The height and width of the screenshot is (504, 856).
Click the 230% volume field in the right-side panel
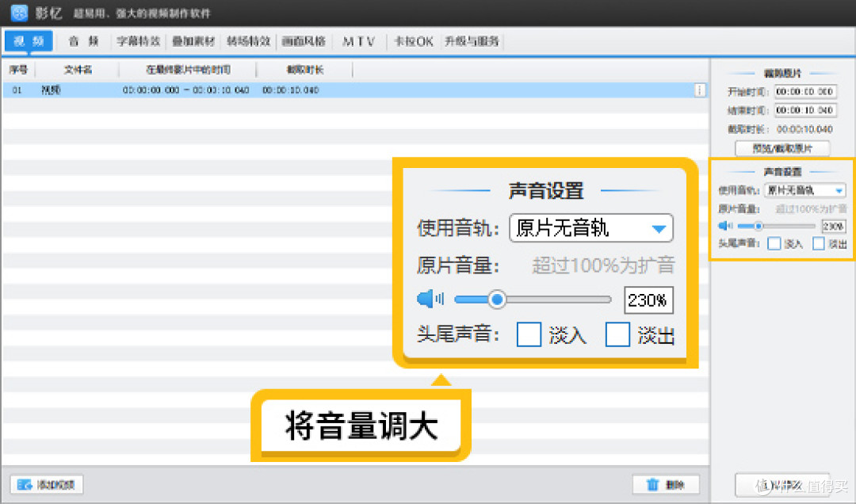[x=833, y=226]
